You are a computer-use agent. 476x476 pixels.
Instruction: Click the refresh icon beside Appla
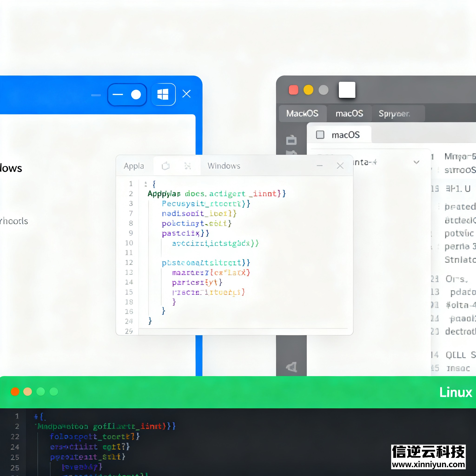pos(165,166)
